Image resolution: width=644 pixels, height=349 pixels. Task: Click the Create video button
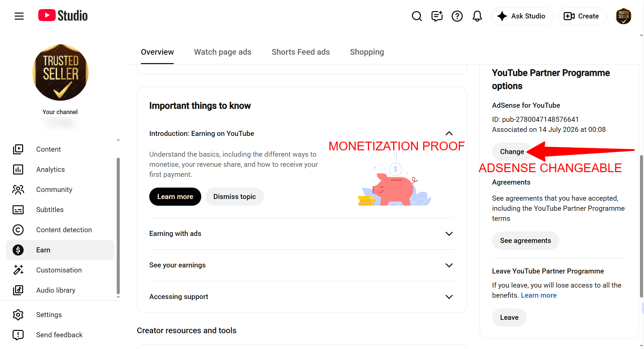pyautogui.click(x=582, y=16)
